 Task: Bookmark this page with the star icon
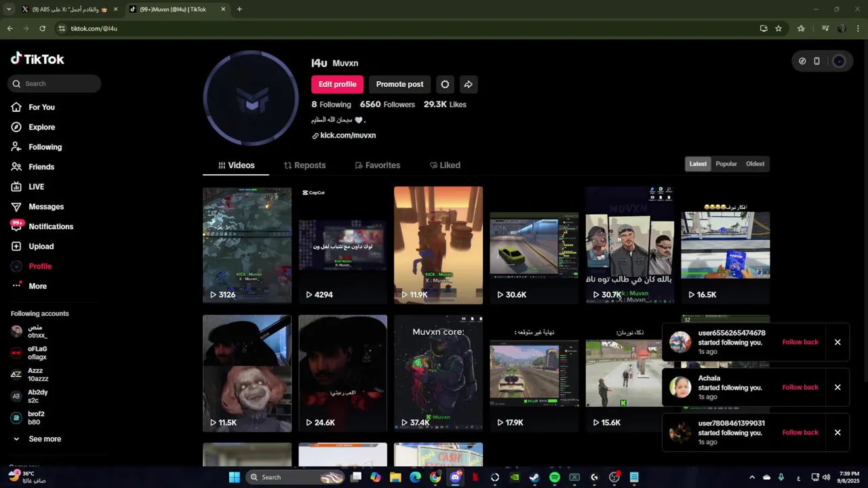[x=778, y=28]
